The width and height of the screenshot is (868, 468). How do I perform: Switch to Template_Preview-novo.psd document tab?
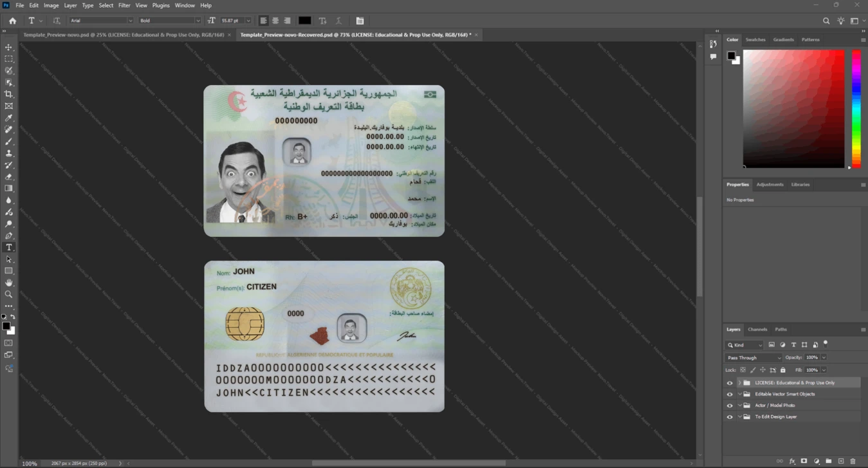(124, 35)
